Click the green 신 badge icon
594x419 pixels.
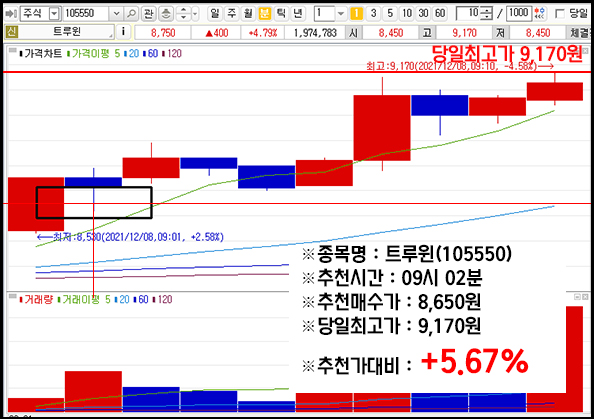pyautogui.click(x=11, y=32)
